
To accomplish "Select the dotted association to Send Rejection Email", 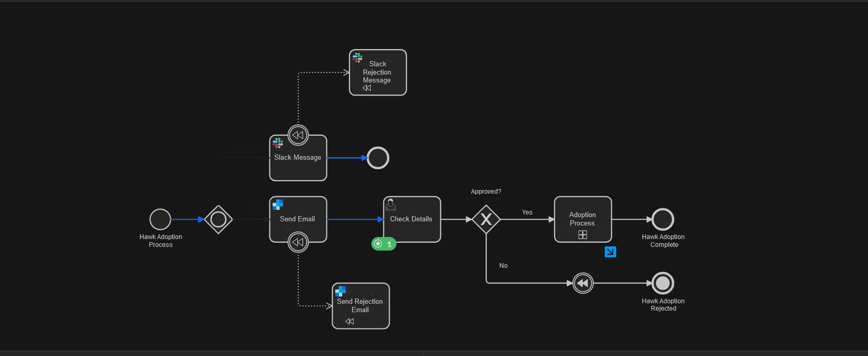I will pos(298,279).
